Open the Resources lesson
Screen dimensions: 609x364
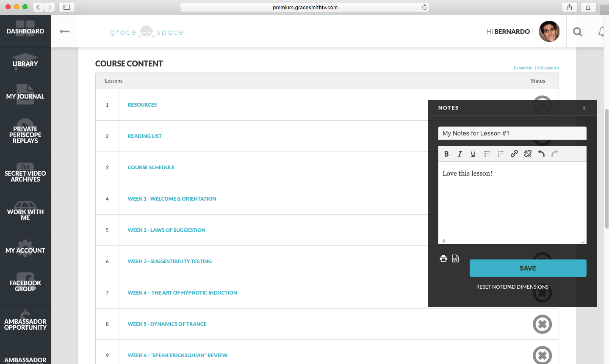tap(142, 105)
